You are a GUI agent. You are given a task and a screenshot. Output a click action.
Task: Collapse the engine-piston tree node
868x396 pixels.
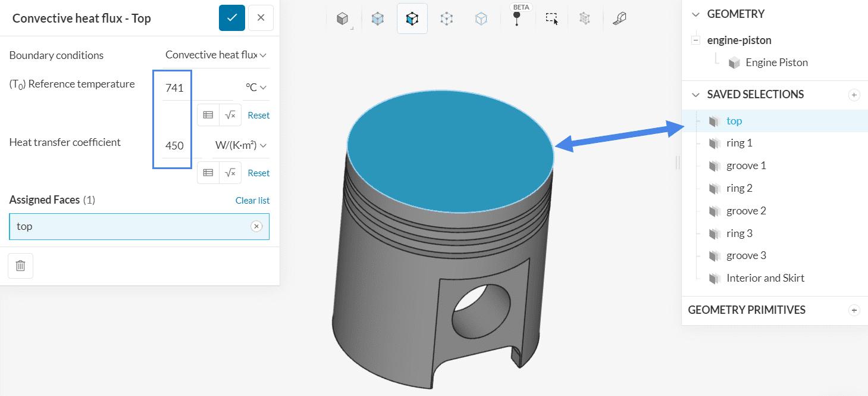pos(694,40)
